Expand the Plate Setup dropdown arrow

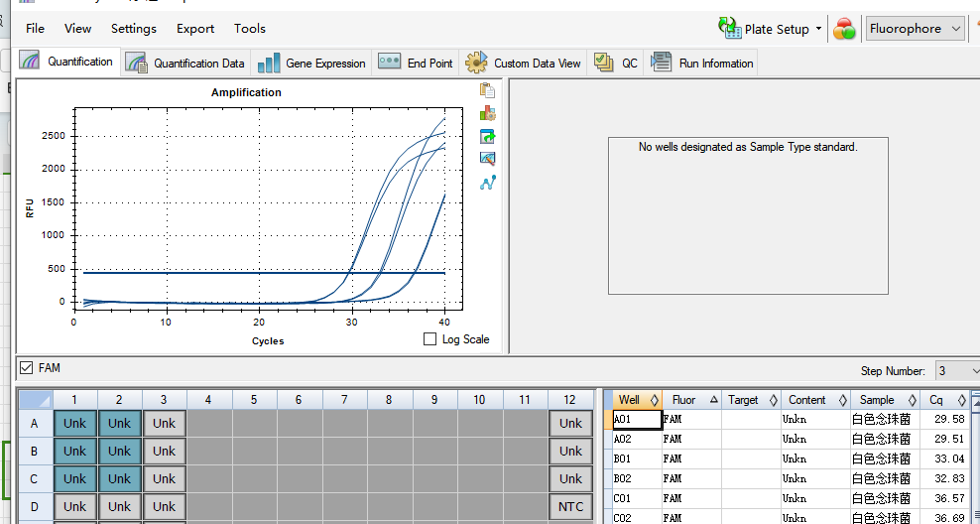[818, 29]
